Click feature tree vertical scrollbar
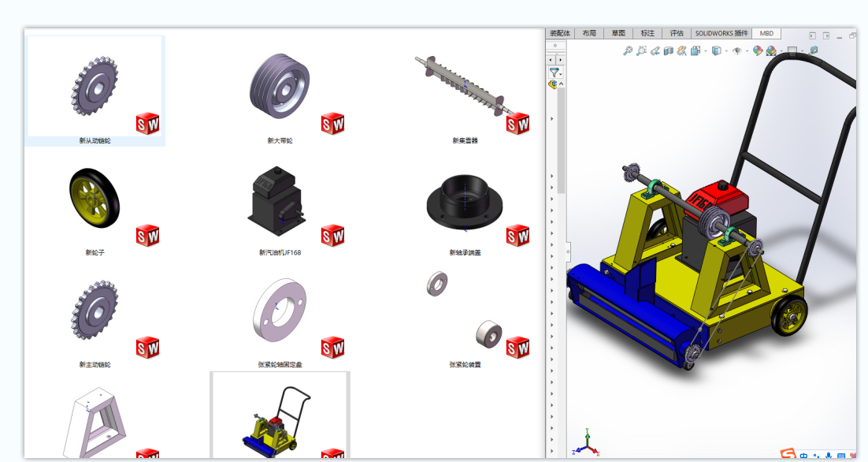The height and width of the screenshot is (462, 868). (561, 141)
